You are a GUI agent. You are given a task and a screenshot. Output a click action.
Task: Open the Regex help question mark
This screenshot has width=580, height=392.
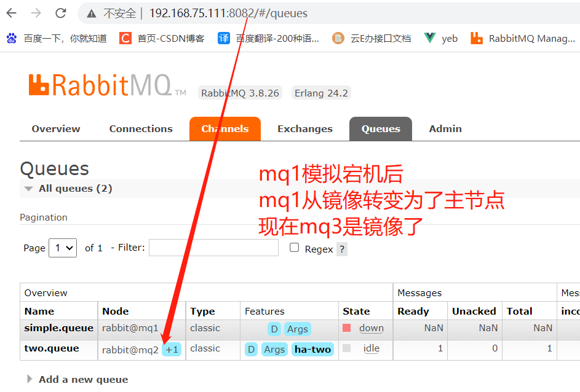pyautogui.click(x=342, y=249)
